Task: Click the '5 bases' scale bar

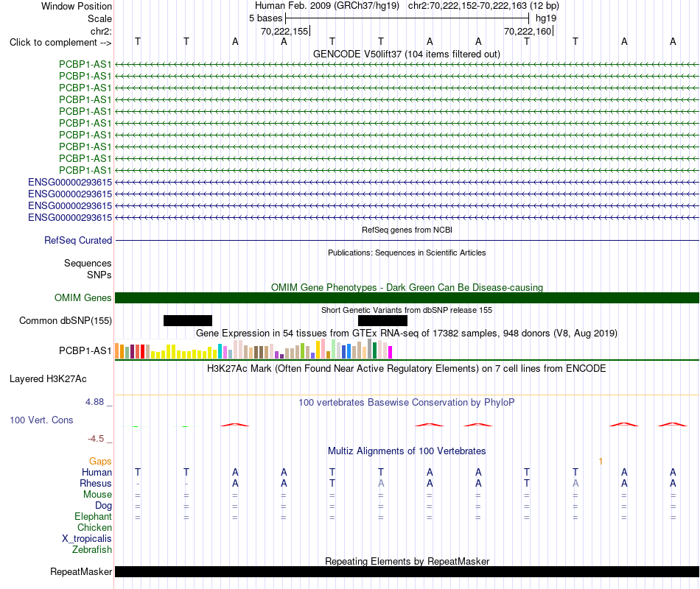Action: point(407,18)
